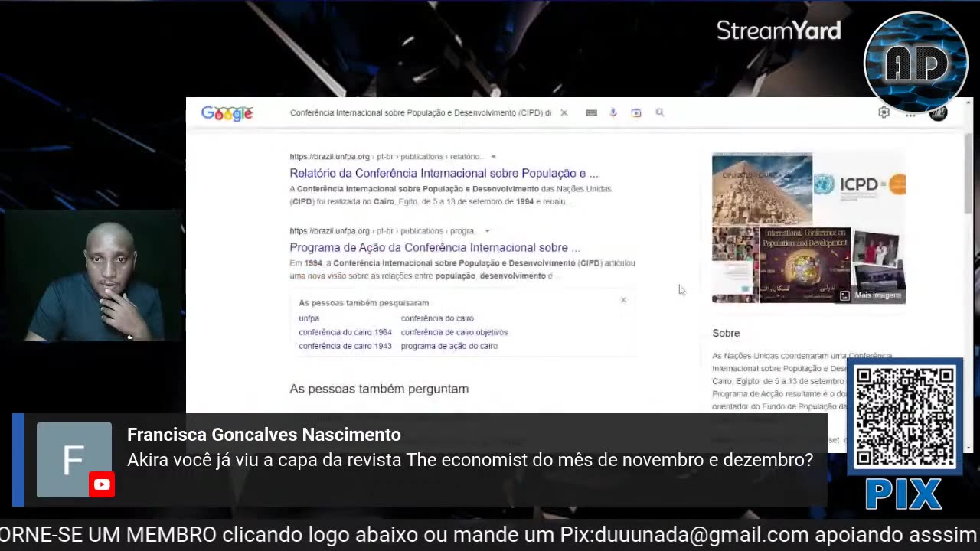Click the Google logo to go home
Viewport: 980px width, 551px height.
[x=227, y=113]
